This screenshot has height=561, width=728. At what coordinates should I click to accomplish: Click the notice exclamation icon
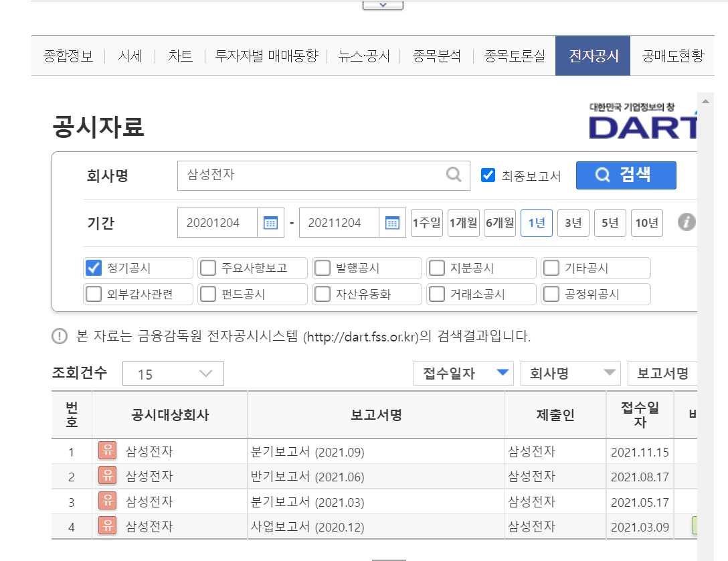coord(60,336)
